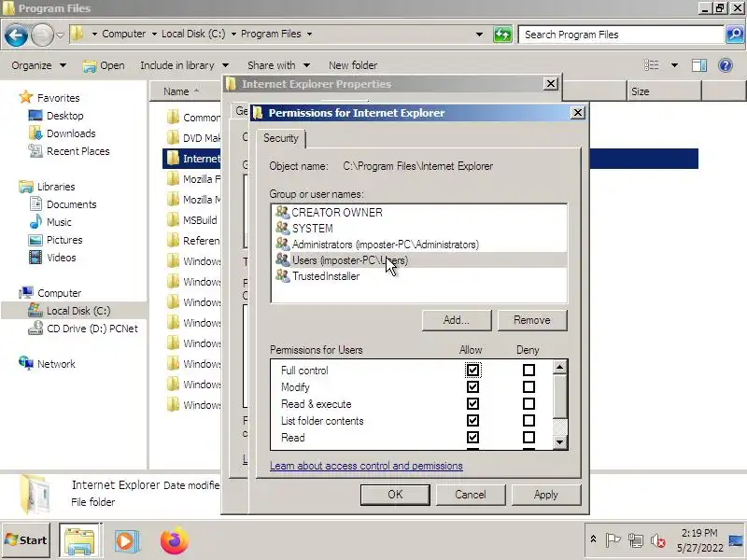Toggle the preview pane icon

click(698, 65)
